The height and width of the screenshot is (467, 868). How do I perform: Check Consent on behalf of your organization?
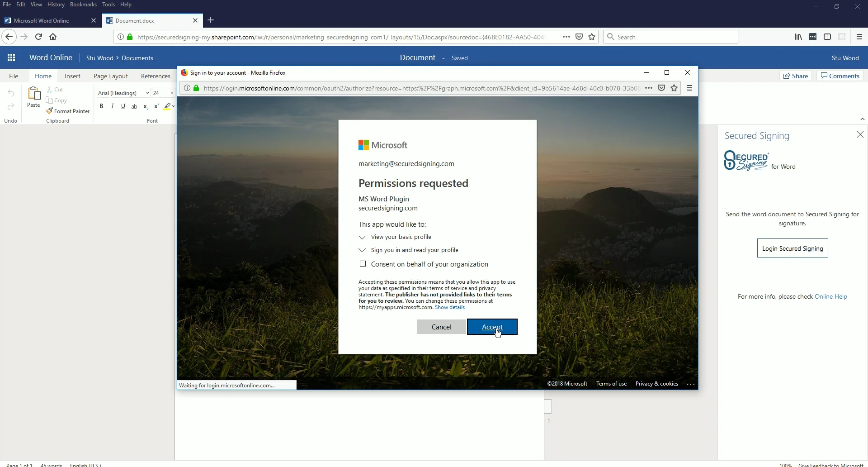[363, 264]
